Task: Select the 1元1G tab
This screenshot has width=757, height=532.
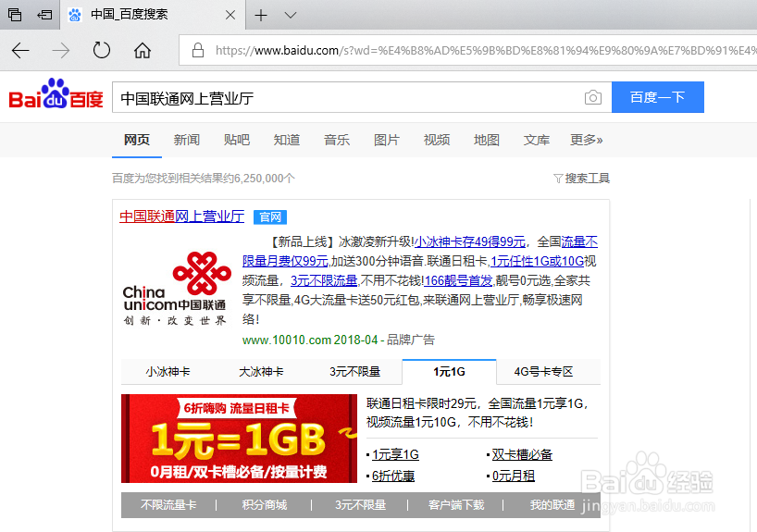Action: click(x=449, y=372)
